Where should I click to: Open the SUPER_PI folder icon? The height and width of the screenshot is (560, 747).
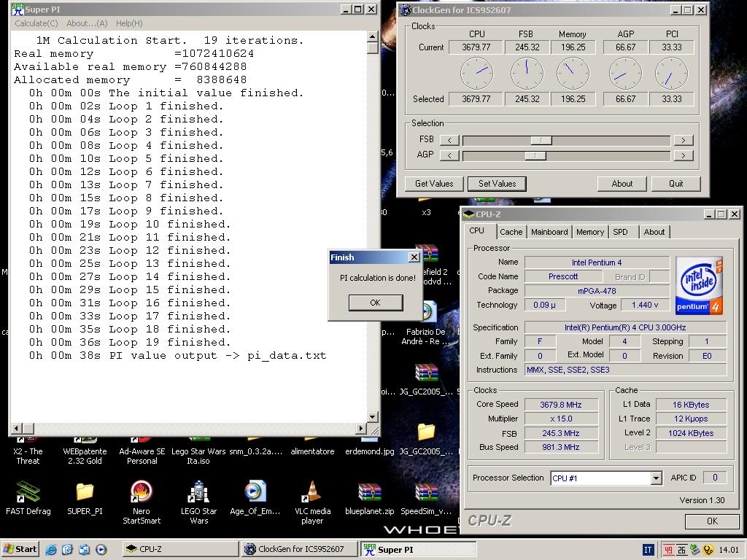[85, 492]
